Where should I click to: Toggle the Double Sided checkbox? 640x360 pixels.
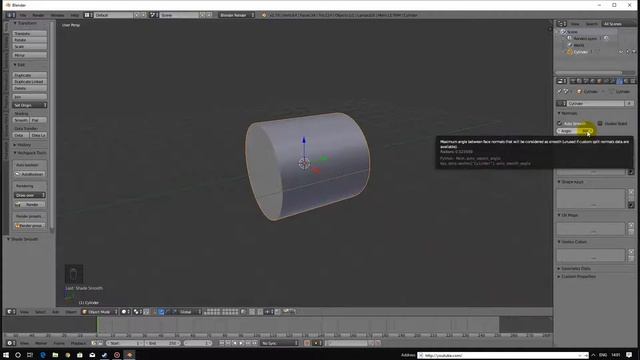(x=600, y=123)
